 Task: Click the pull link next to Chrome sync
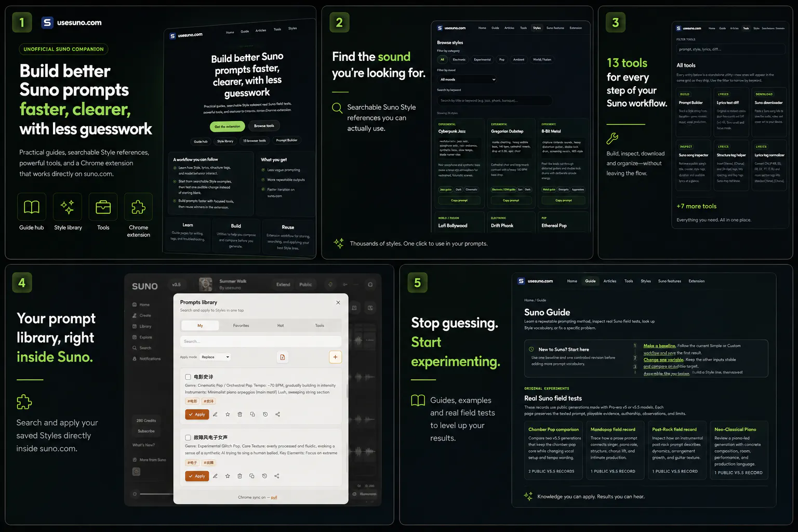(274, 498)
